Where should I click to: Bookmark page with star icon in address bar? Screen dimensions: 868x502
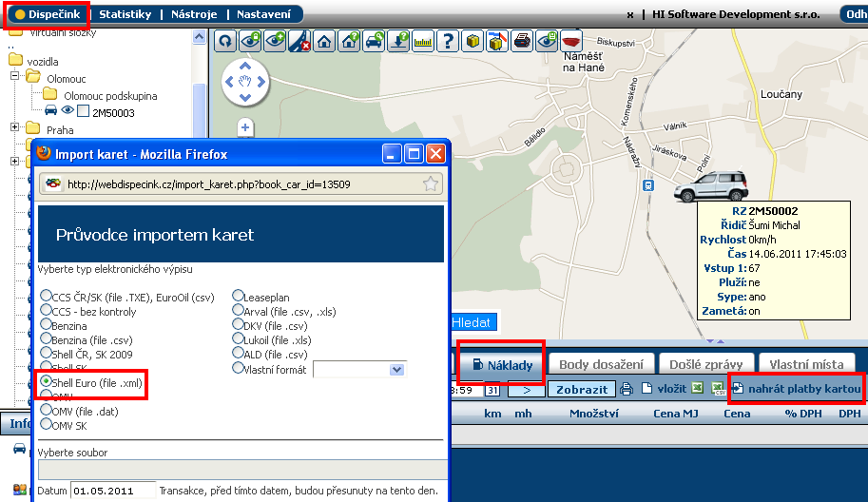click(x=431, y=183)
